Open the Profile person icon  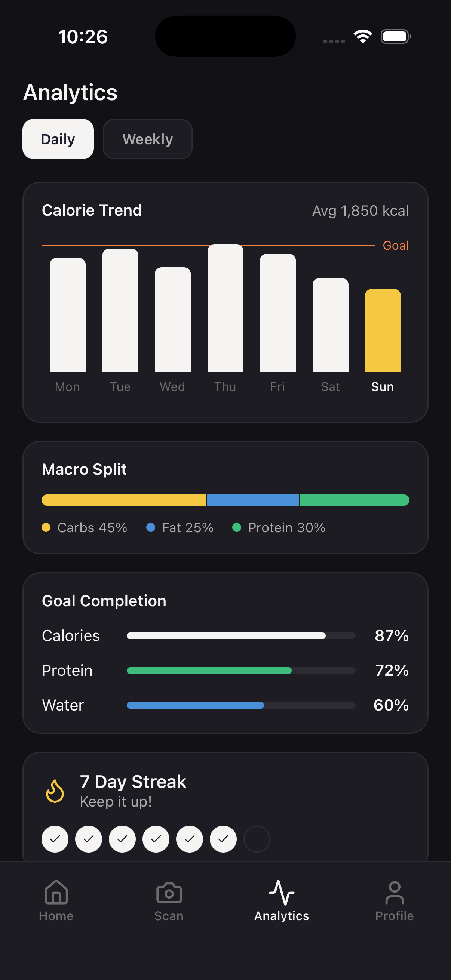[394, 892]
